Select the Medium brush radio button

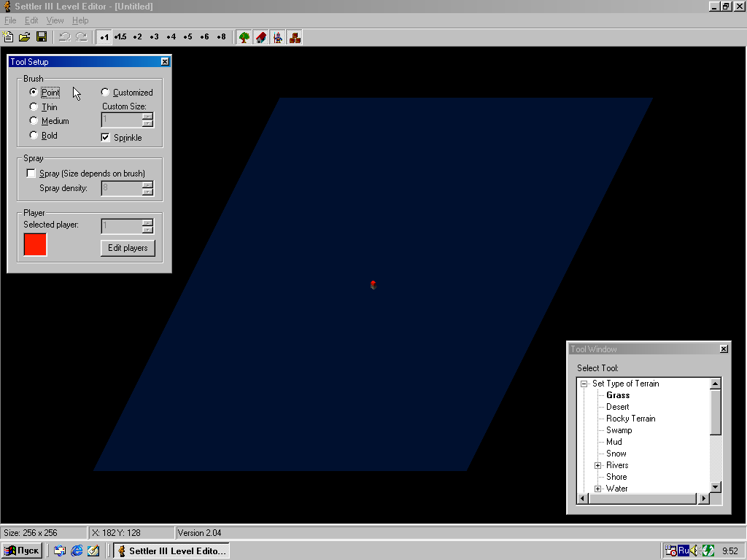pyautogui.click(x=34, y=121)
